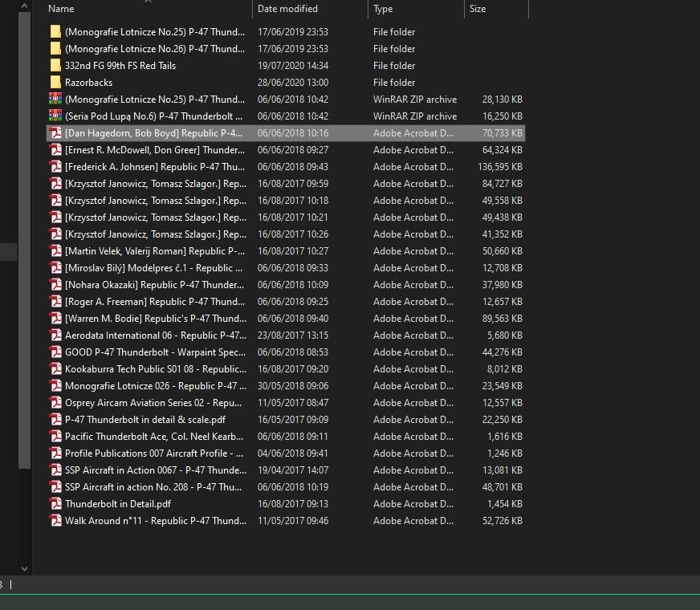The height and width of the screenshot is (610, 700).
Task: Click PDF icon of Pacific Thunderbolt Ace file
Action: 55,437
